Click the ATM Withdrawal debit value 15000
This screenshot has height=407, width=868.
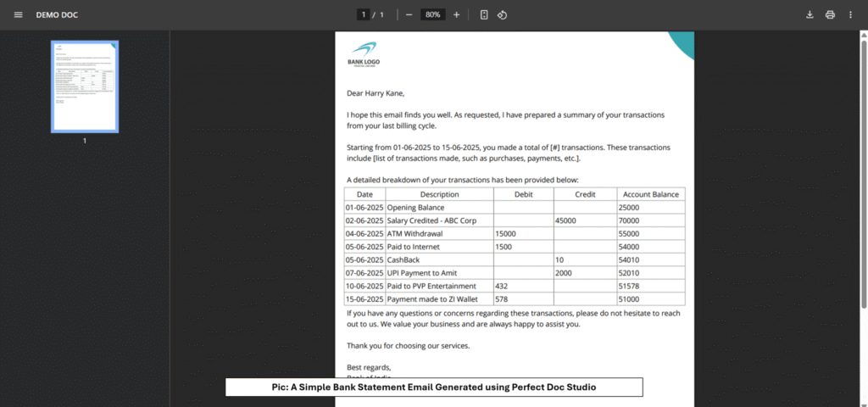tap(523, 233)
